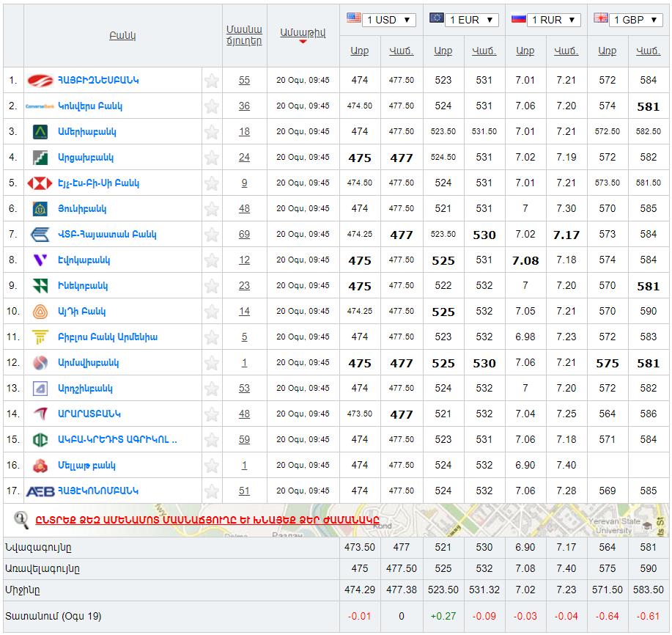Click the Mellat bank logo icon
The width and height of the screenshot is (672, 635).
40,466
